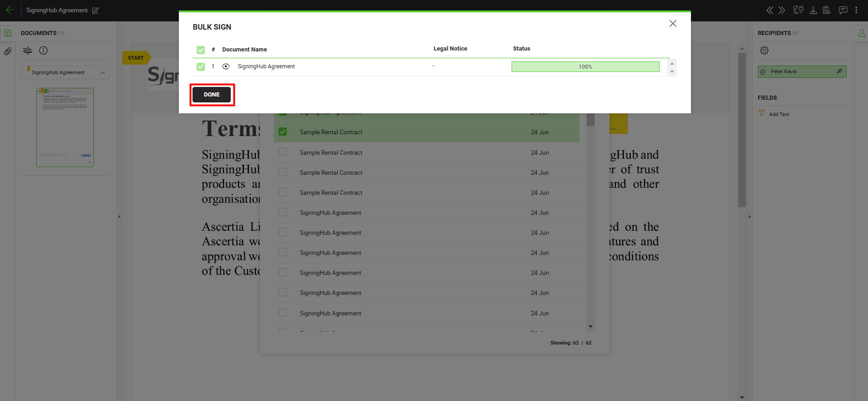This screenshot has height=401, width=868.
Task: Close the Bulk Sign dialog
Action: (x=673, y=24)
